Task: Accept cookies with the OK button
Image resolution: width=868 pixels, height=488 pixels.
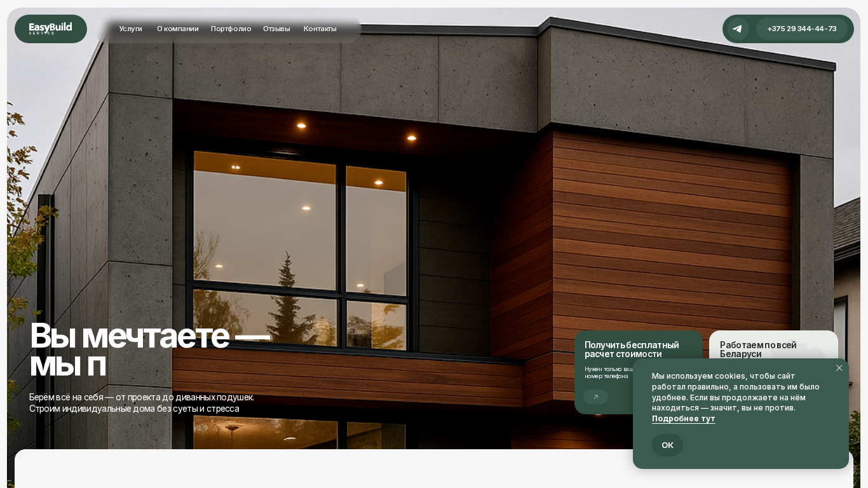Action: [667, 445]
